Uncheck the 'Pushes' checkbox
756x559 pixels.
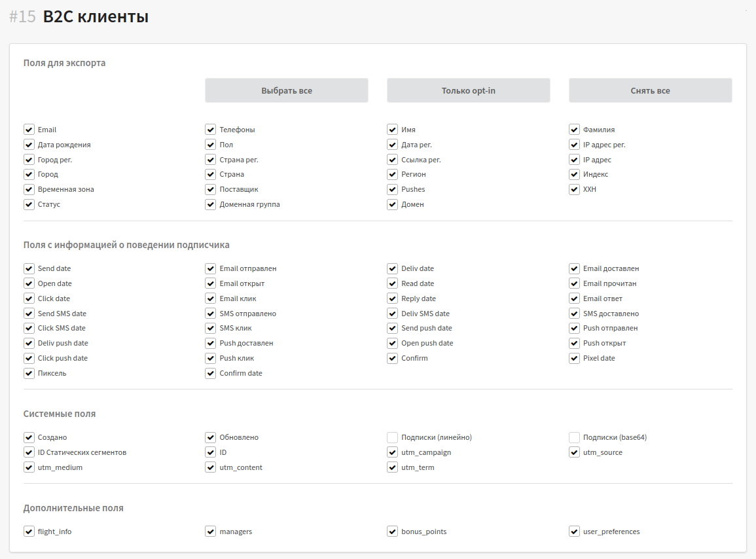pyautogui.click(x=392, y=189)
